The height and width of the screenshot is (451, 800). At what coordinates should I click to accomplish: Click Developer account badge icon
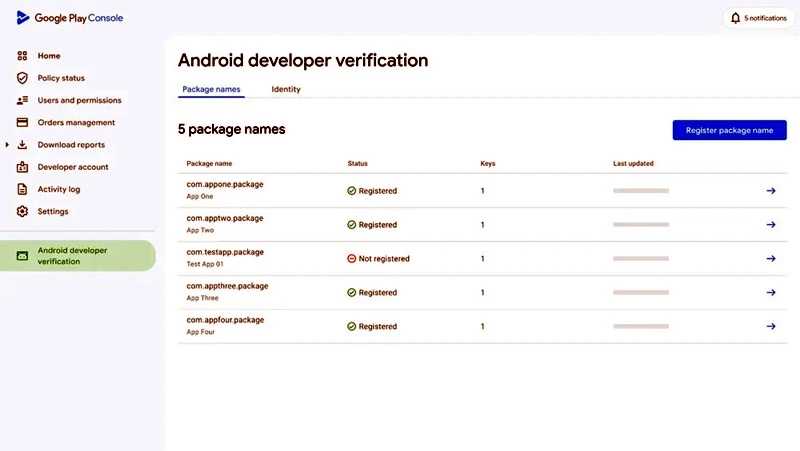(22, 167)
